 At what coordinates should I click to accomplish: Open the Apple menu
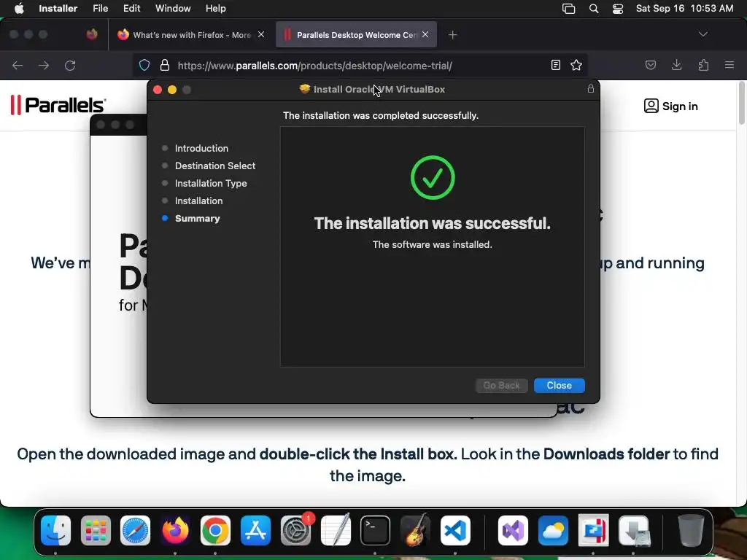(19, 8)
